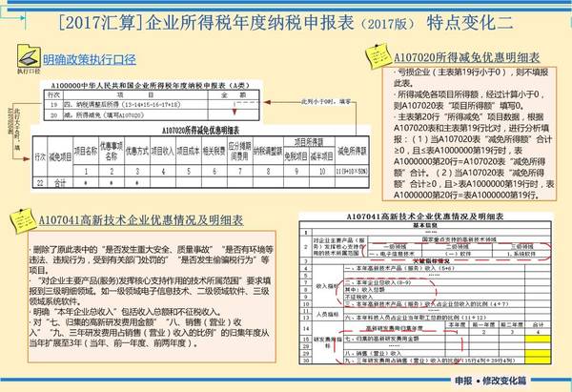Click the 收入指标 row group label
The width and height of the screenshot is (572, 392).
pyautogui.click(x=328, y=286)
